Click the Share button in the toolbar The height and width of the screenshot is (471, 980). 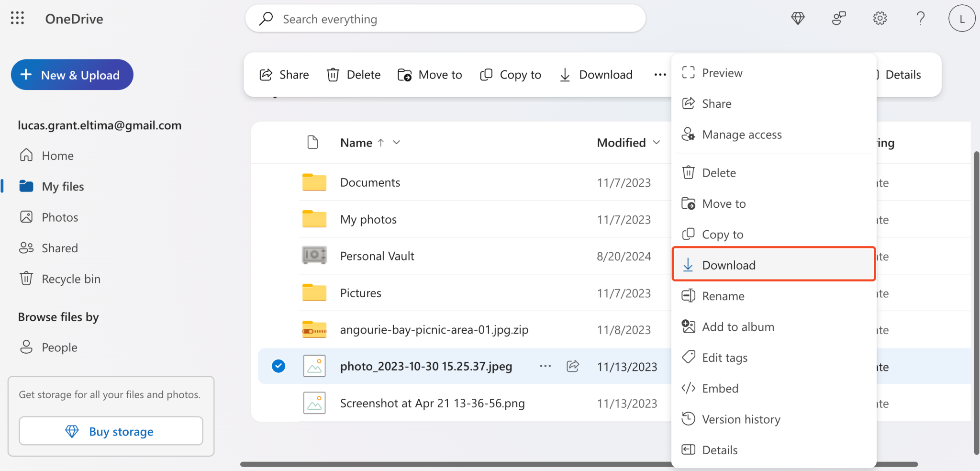pyautogui.click(x=284, y=75)
